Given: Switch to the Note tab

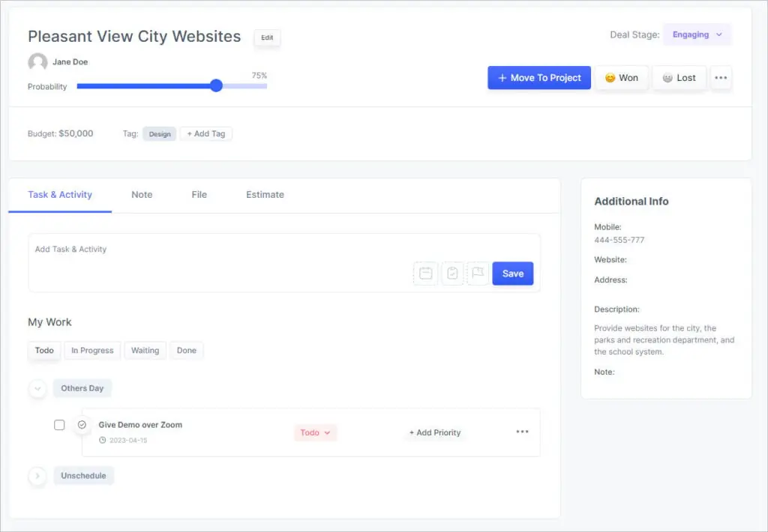Looking at the screenshot, I should [142, 195].
